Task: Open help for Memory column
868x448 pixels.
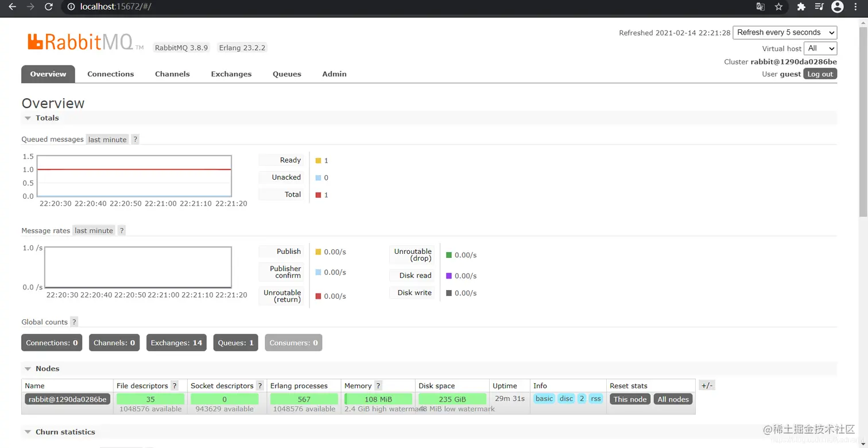Action: 378,386
